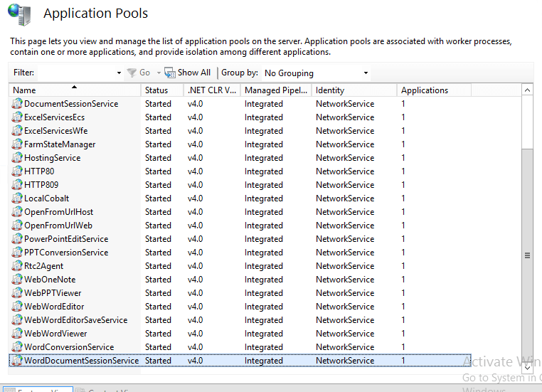Open the Group by No Grouping dropdown
This screenshot has height=392, width=542.
point(366,73)
